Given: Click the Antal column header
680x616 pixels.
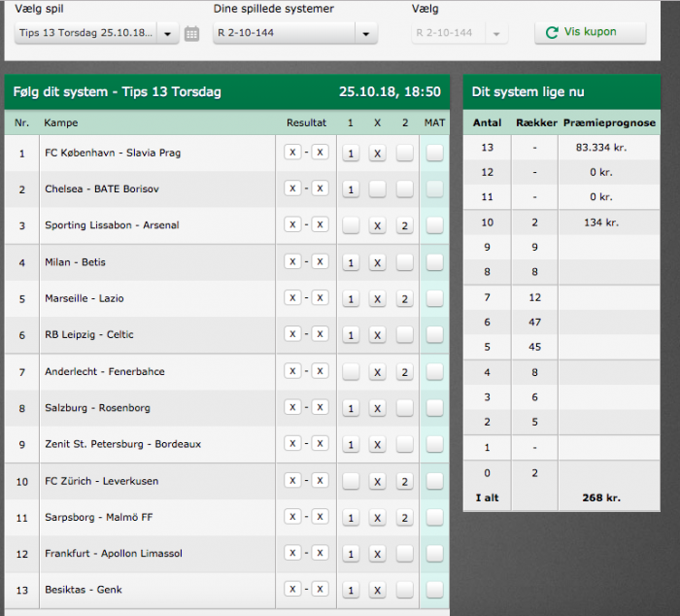Looking at the screenshot, I should pos(487,122).
